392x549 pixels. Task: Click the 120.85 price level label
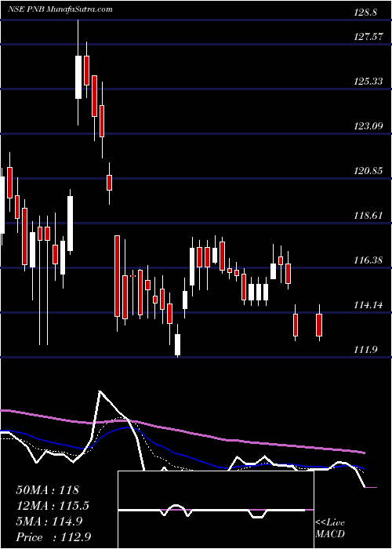[368, 171]
